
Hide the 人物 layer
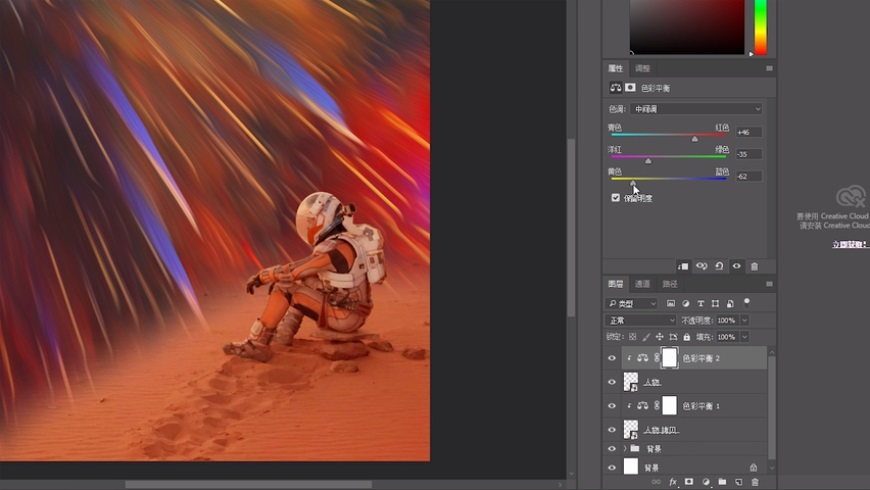click(612, 382)
